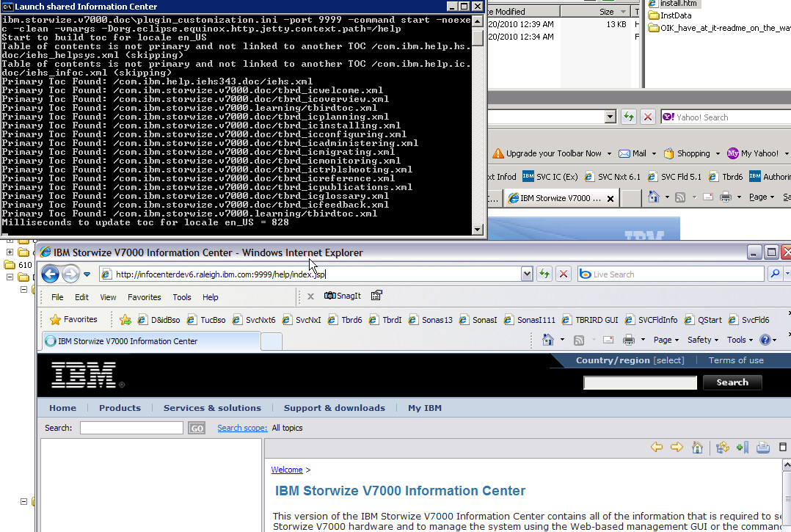Close the SnagIt toolbar with X
Screen dimensions: 791x532
311,296
